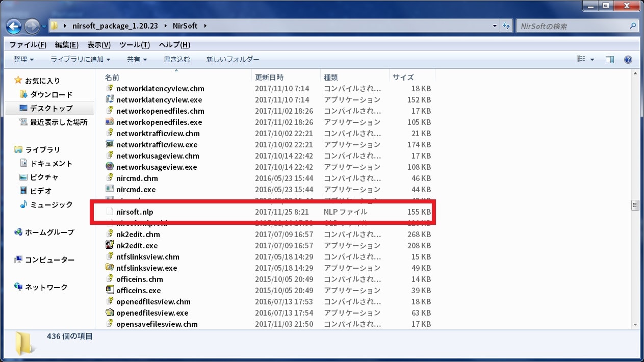Click the search magnifier icon
Image resolution: width=644 pixels, height=362 pixels.
(632, 26)
